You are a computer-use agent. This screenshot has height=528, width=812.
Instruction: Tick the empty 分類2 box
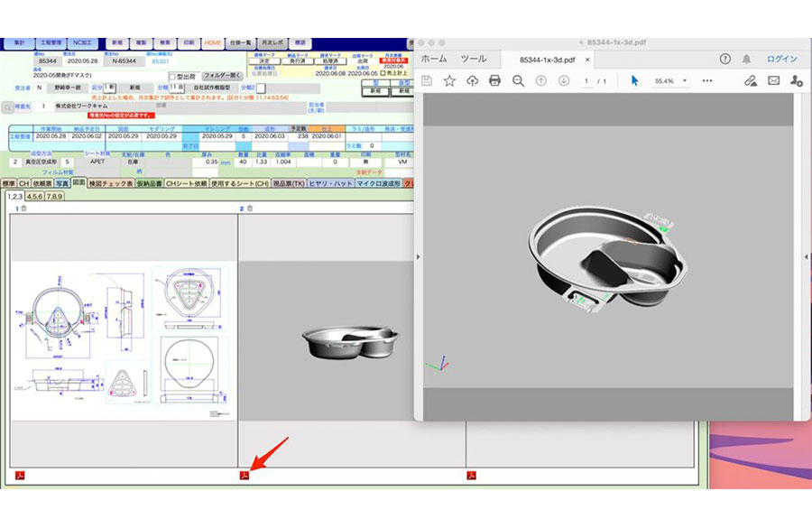[258, 88]
